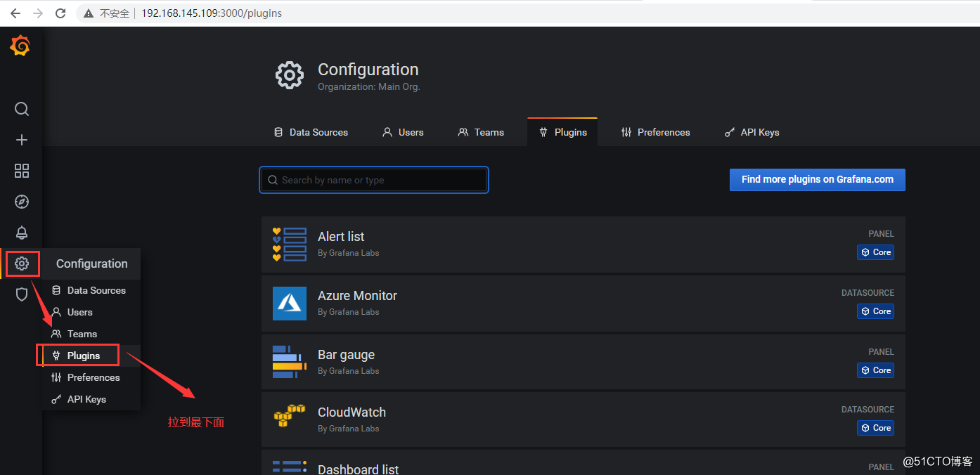Click the browser address bar URL

[212, 13]
